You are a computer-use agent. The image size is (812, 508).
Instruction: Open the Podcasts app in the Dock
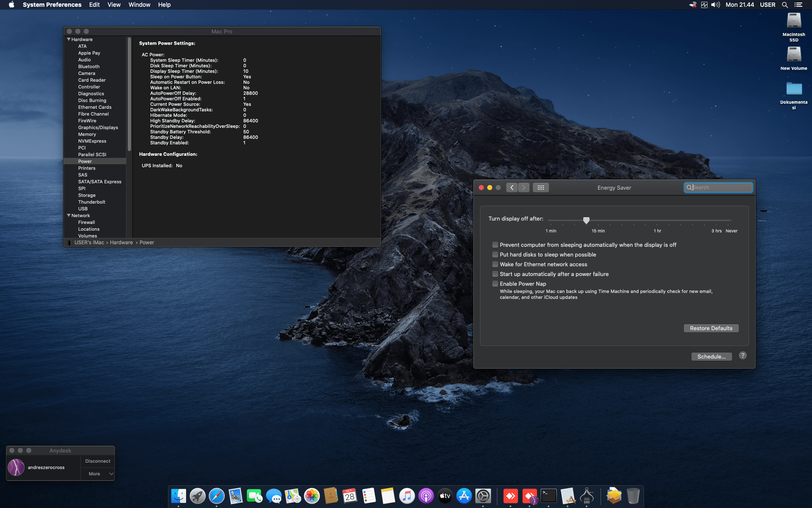(x=426, y=496)
